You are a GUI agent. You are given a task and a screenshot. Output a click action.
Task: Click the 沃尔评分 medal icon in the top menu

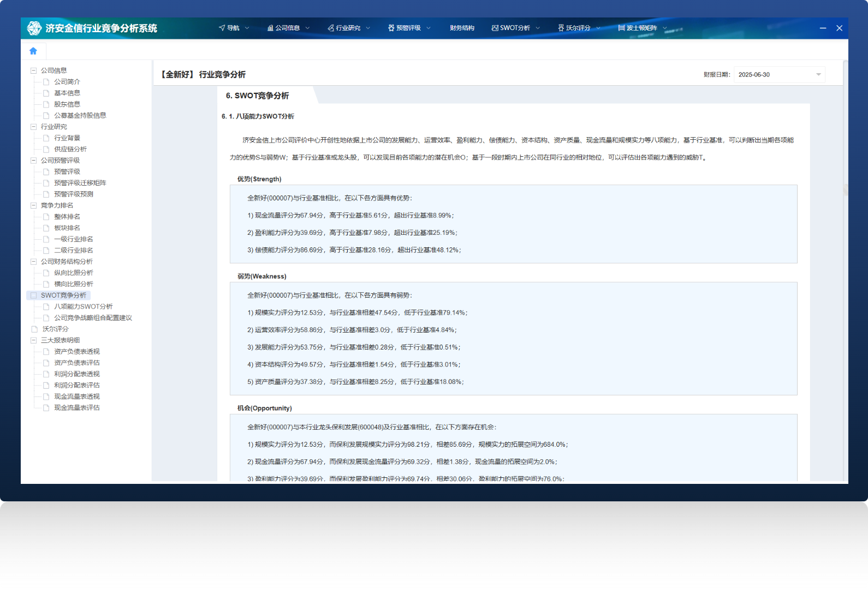561,28
